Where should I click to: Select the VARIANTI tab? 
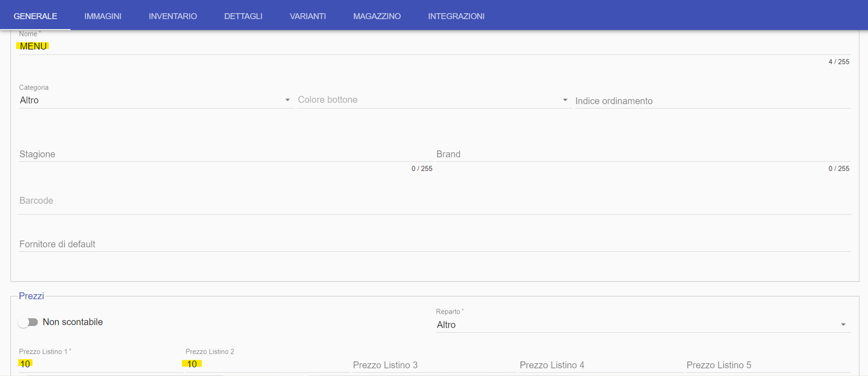click(x=308, y=16)
